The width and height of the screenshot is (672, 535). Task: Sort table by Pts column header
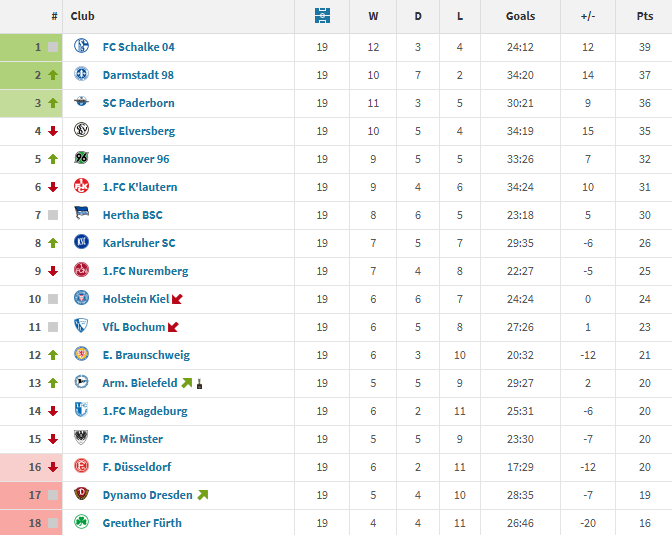click(644, 16)
